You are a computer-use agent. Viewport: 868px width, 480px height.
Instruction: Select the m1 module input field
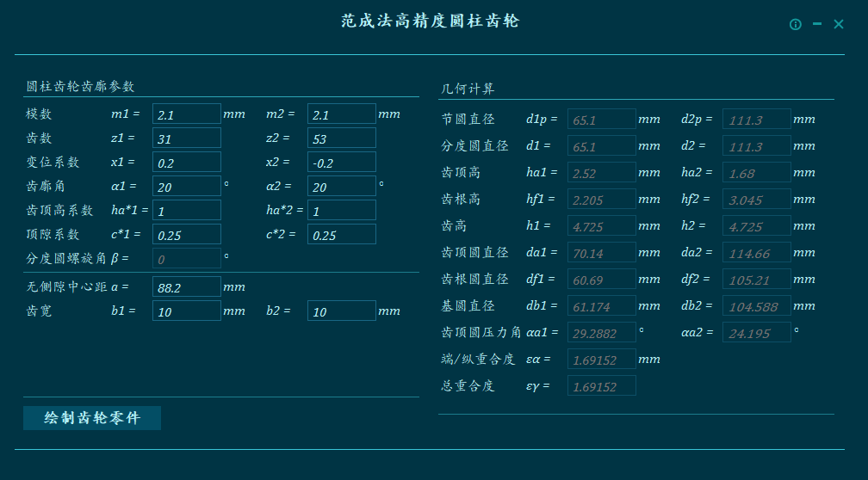point(187,114)
